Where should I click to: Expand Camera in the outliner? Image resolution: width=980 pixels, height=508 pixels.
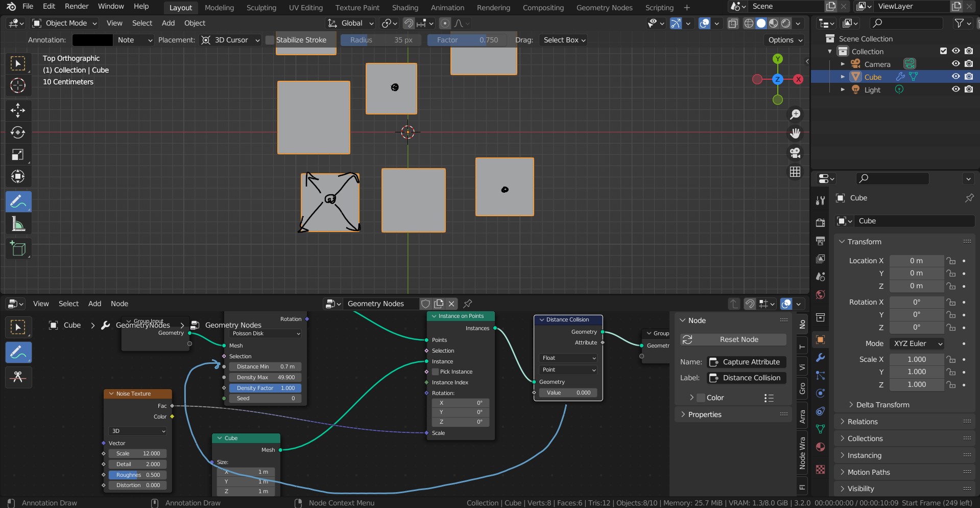tap(843, 64)
